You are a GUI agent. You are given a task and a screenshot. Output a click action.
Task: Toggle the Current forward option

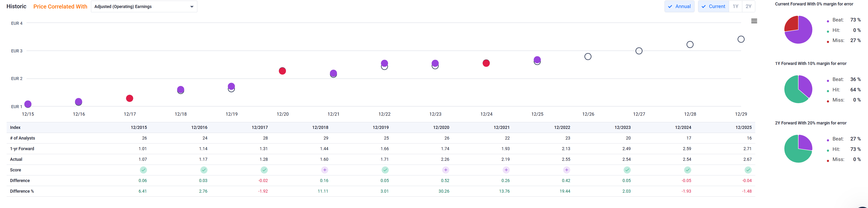pyautogui.click(x=713, y=6)
